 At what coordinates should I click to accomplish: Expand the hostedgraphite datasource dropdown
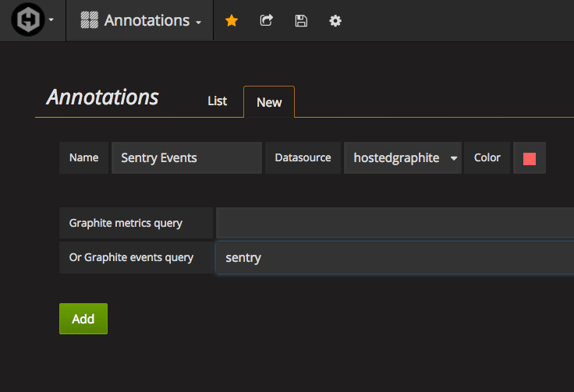402,157
